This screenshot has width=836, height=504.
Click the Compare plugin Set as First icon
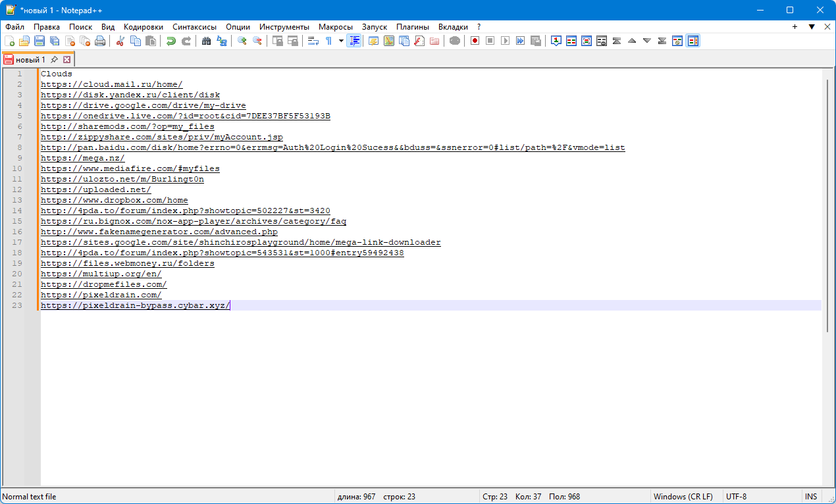pos(556,41)
